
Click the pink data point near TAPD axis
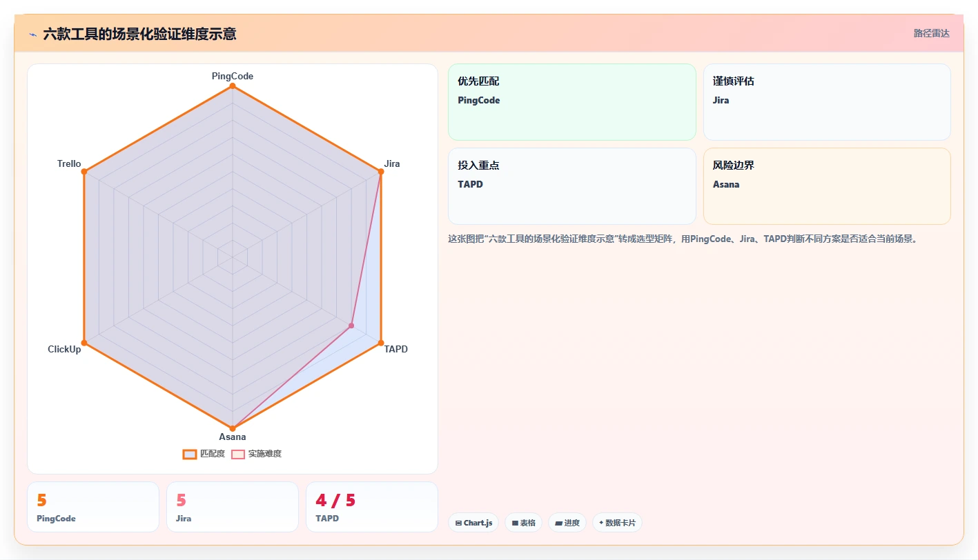point(351,326)
